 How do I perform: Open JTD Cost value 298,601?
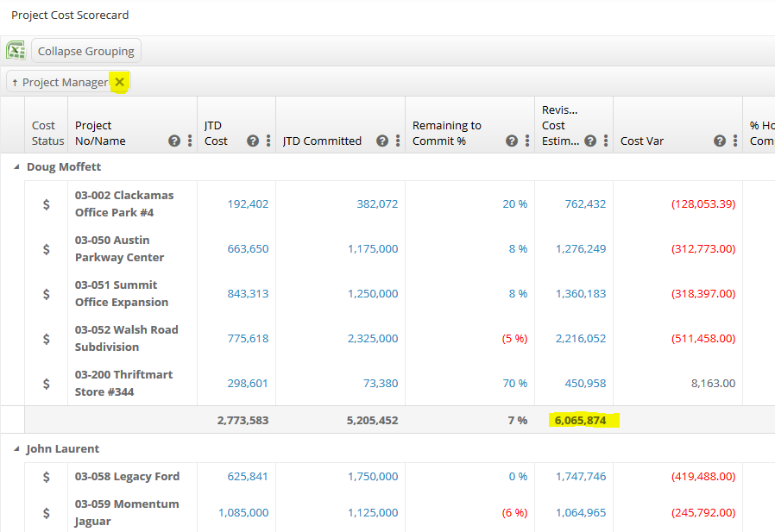(248, 384)
